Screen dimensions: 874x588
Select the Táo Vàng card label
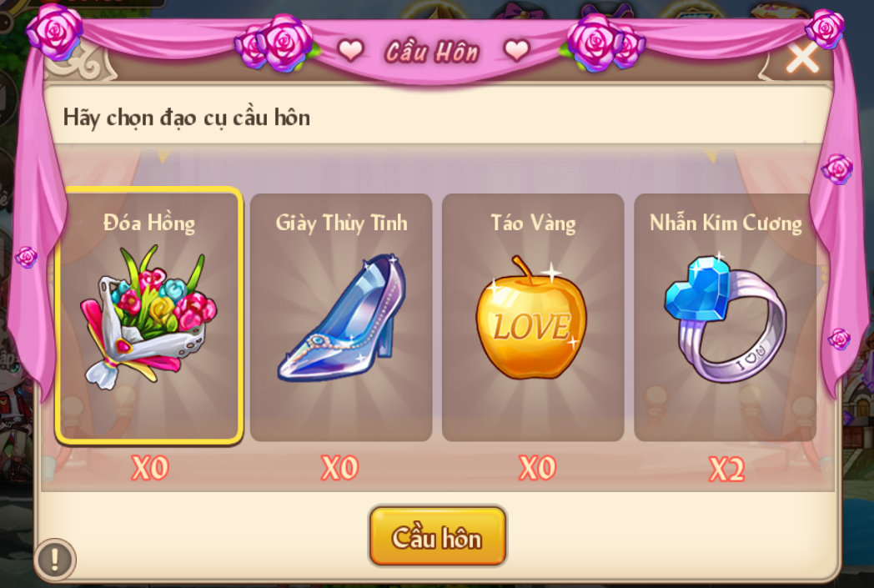[533, 223]
